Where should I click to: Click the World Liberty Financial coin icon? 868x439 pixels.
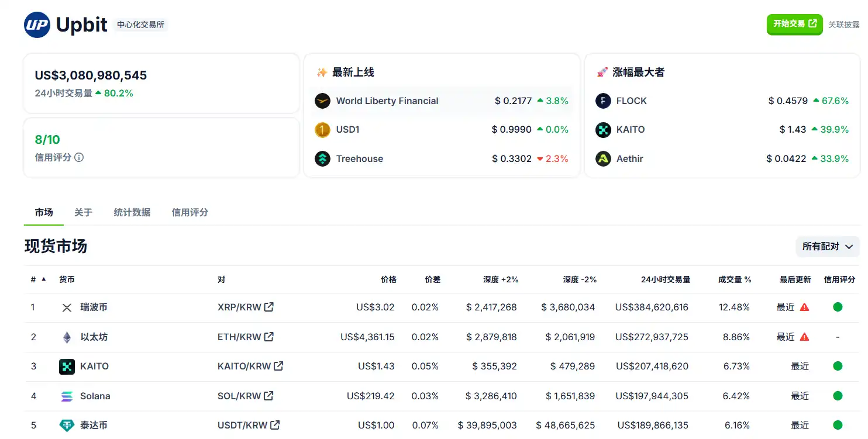click(322, 101)
